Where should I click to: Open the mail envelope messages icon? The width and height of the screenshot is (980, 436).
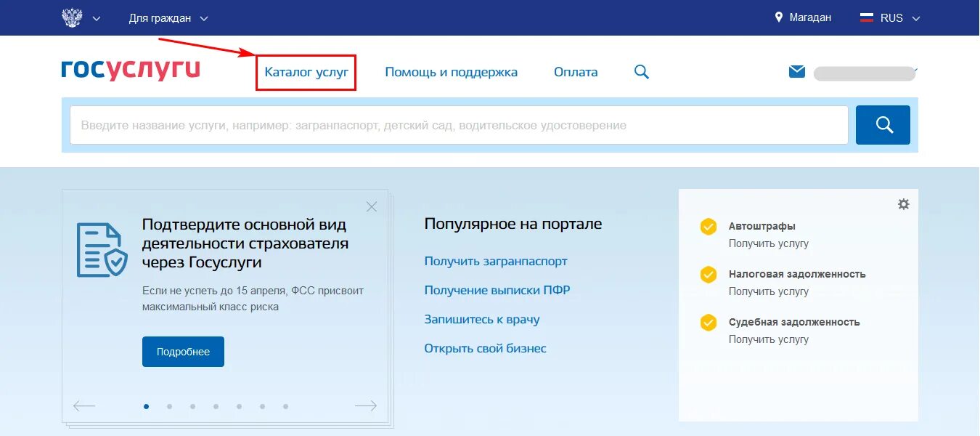[x=797, y=71]
